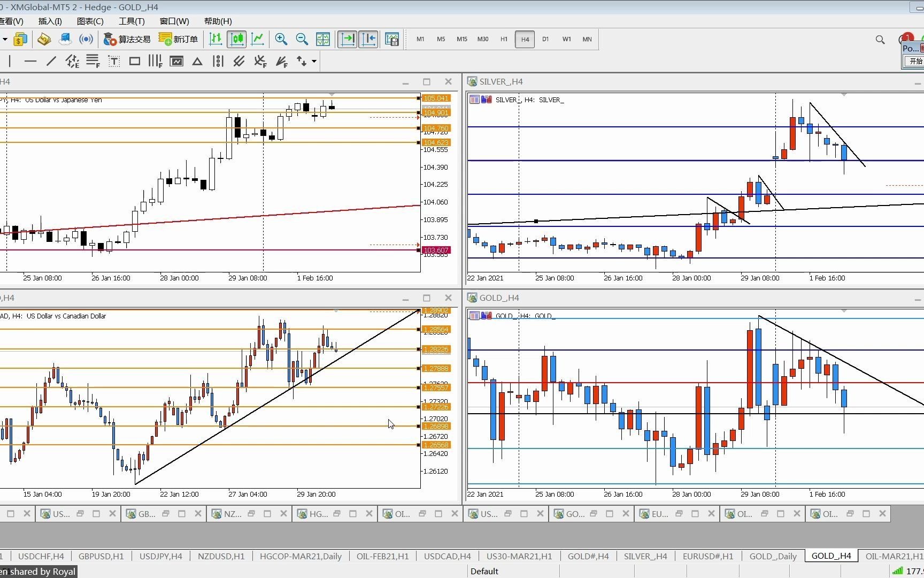
Task: Zoom out of the chart
Action: (302, 39)
